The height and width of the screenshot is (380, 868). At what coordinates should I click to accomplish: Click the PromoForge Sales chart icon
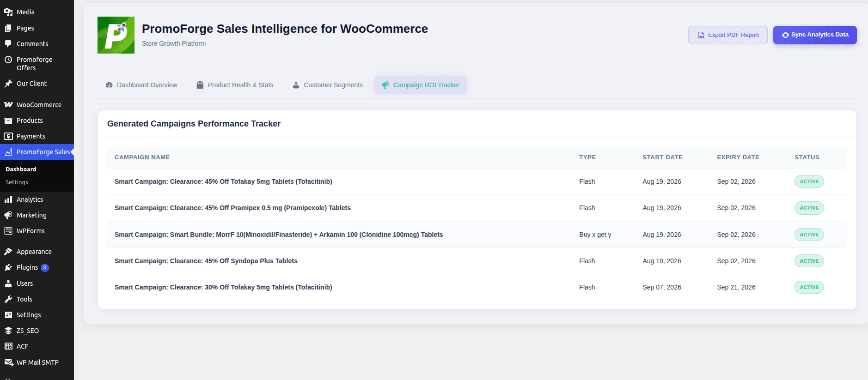[x=8, y=152]
